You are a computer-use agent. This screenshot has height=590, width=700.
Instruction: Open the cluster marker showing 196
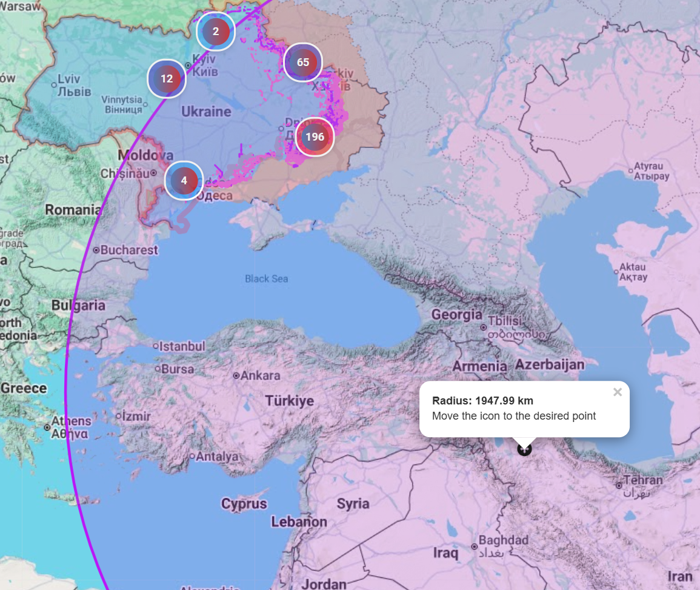pos(315,136)
